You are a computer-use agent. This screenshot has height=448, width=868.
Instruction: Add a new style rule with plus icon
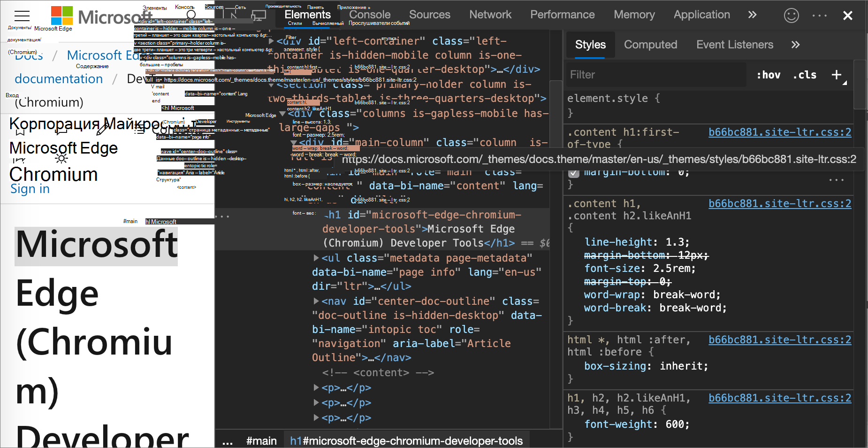[837, 75]
